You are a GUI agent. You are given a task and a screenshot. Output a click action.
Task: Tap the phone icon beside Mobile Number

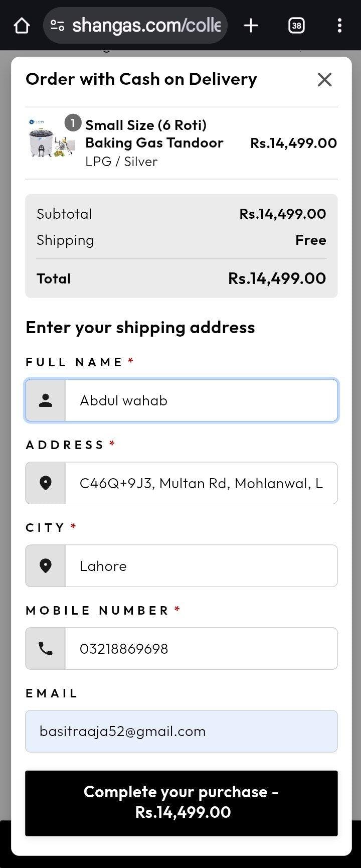[46, 649]
